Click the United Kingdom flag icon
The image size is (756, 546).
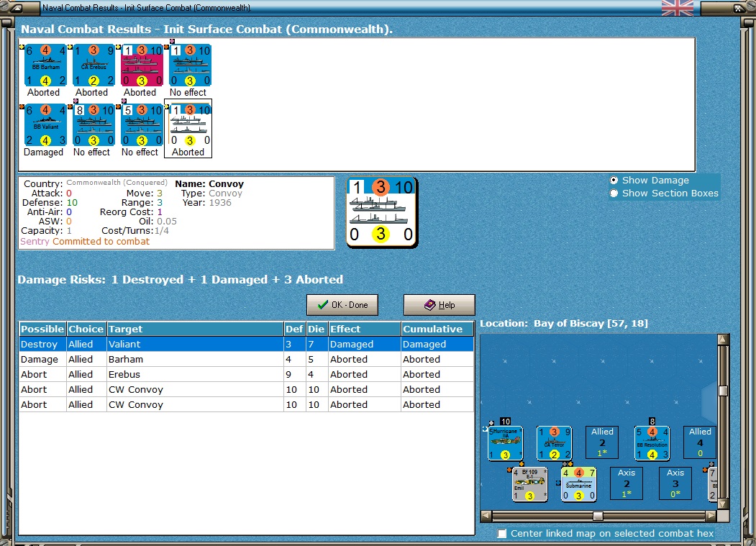[678, 8]
